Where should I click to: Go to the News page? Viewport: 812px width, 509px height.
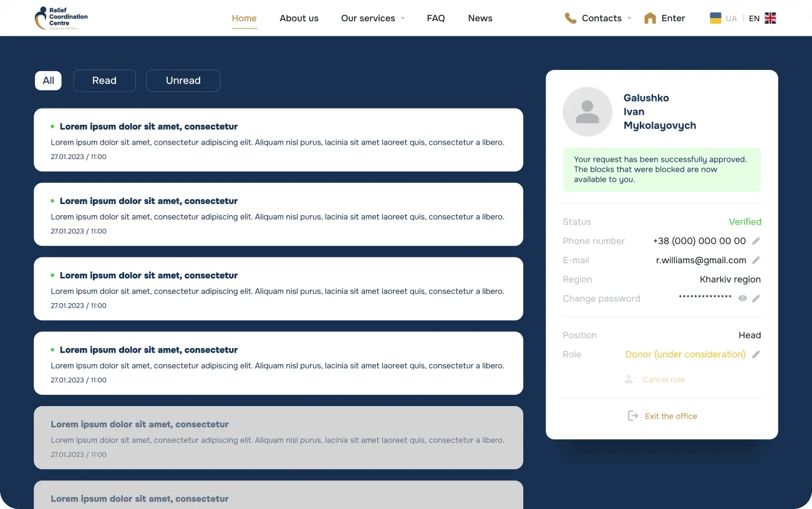480,18
